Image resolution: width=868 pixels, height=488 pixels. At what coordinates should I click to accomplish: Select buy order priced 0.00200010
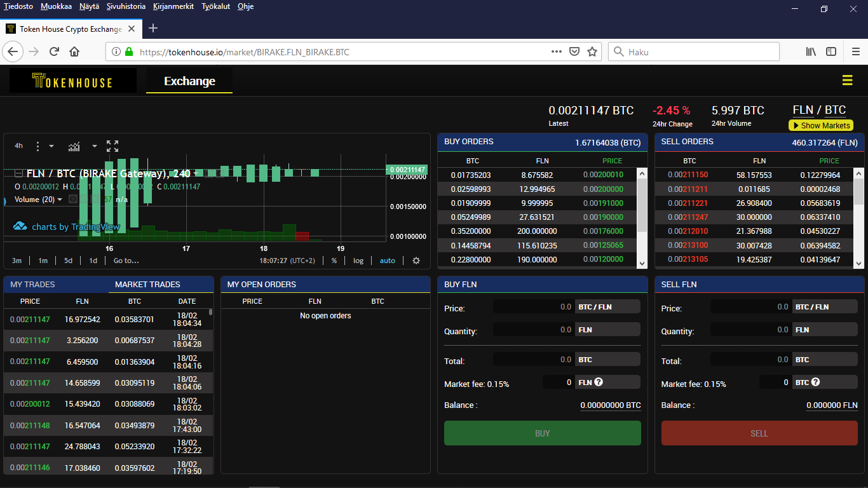click(x=543, y=175)
